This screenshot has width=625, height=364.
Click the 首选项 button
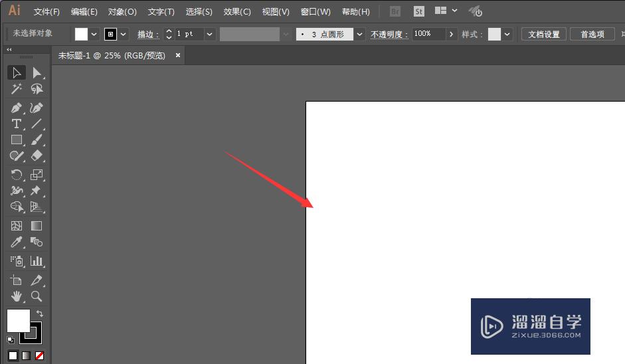[592, 35]
